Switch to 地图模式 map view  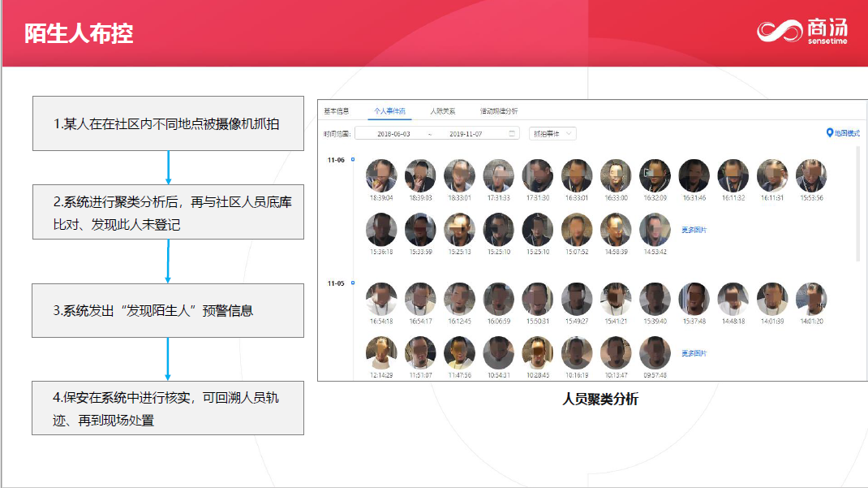(847, 133)
